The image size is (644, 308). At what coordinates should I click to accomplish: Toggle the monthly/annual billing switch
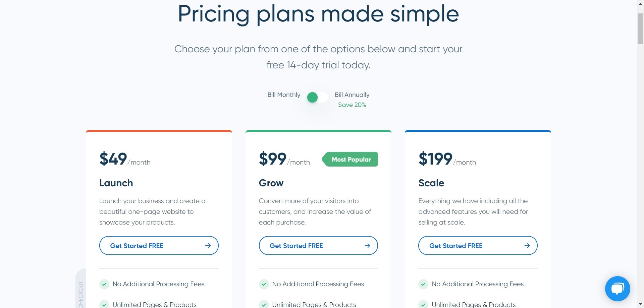(317, 98)
